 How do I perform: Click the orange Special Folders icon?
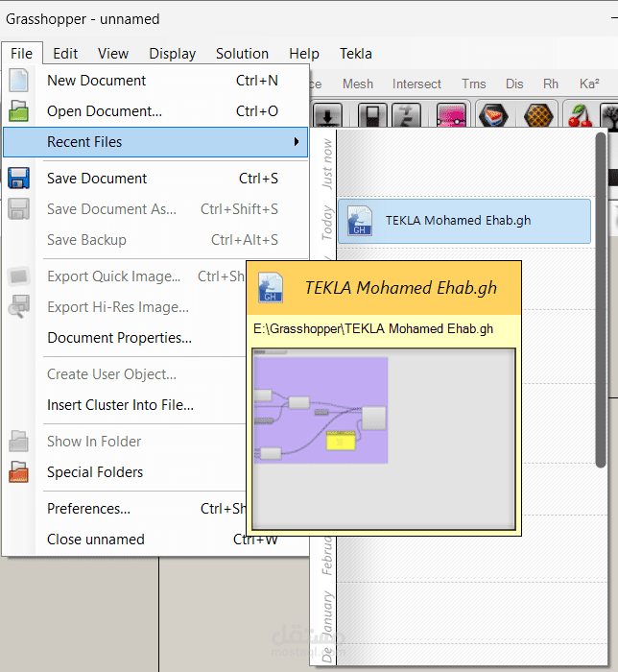[x=18, y=472]
